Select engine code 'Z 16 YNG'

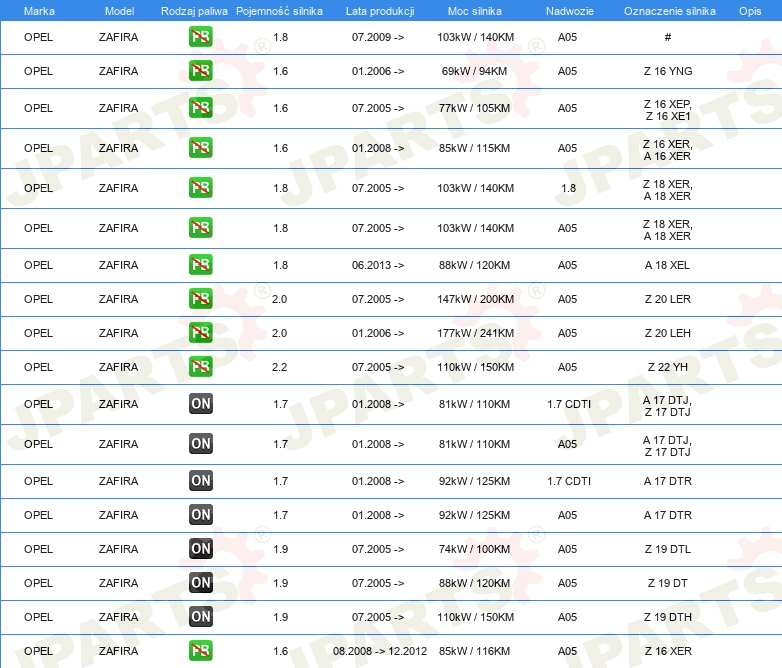coord(668,71)
